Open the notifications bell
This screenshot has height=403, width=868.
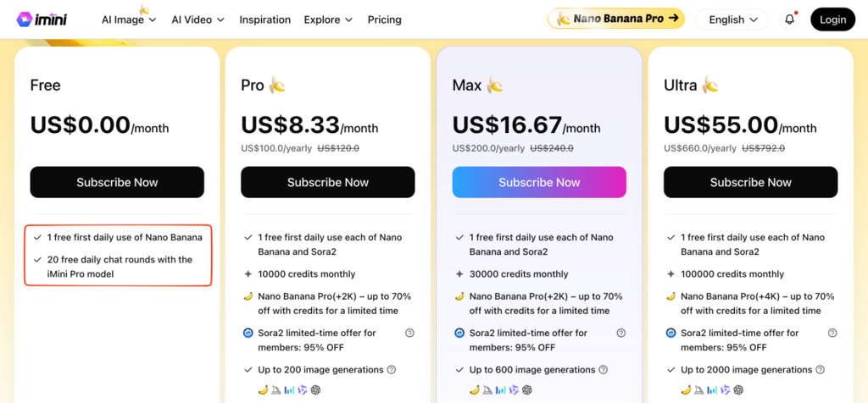789,19
